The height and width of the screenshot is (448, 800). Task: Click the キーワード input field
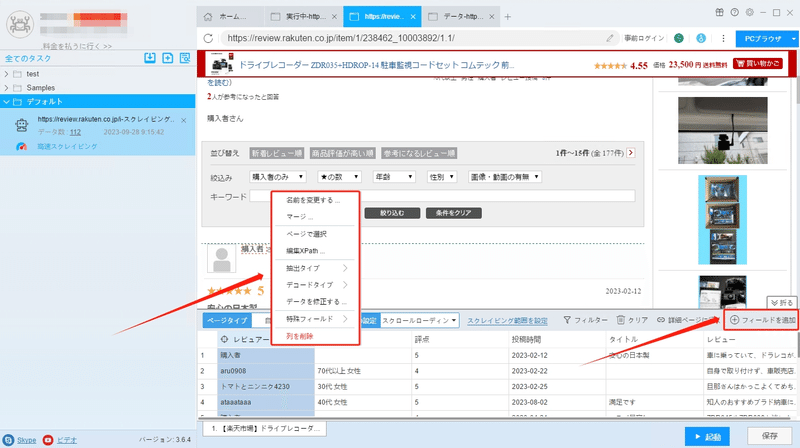(442, 196)
